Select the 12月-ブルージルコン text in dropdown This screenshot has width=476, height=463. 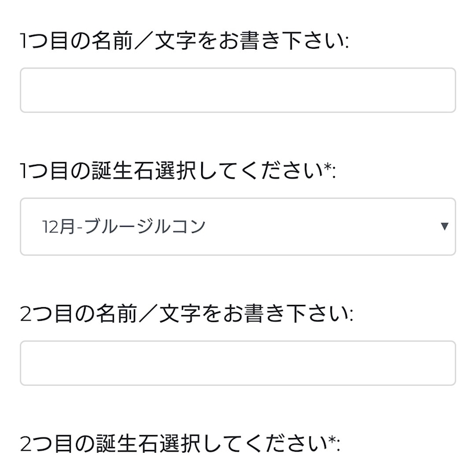[x=124, y=227]
